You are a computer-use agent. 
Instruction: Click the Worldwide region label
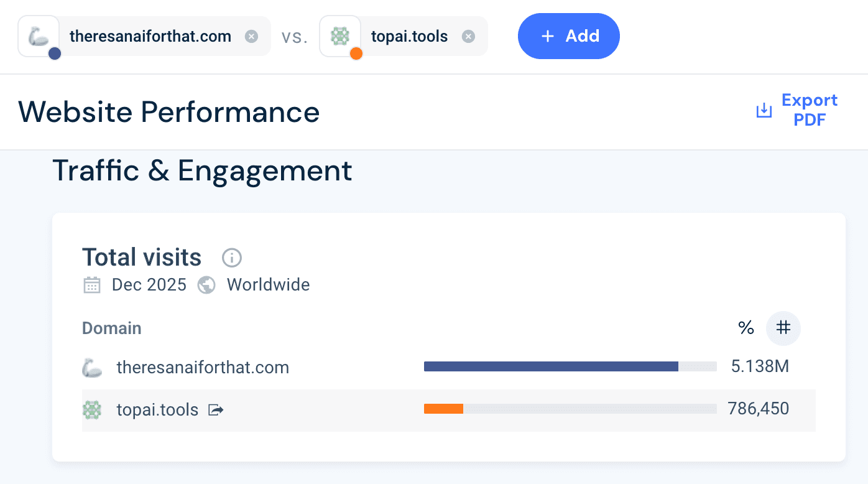(x=269, y=285)
